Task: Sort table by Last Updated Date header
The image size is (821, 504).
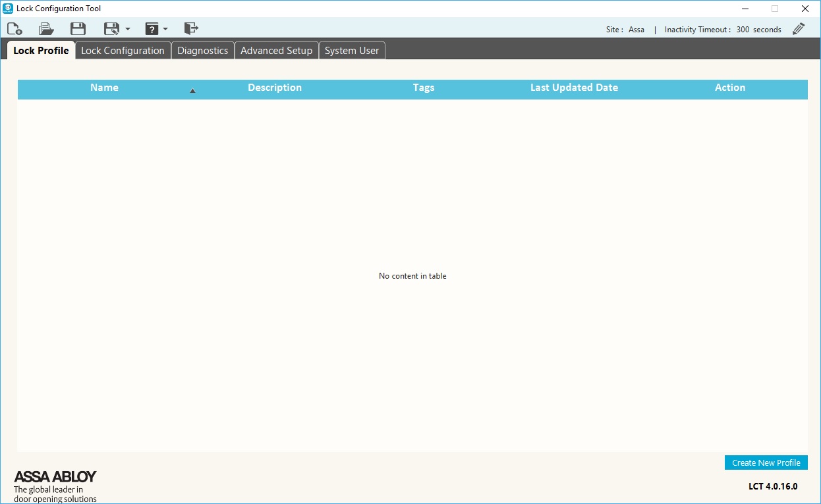Action: 574,88
